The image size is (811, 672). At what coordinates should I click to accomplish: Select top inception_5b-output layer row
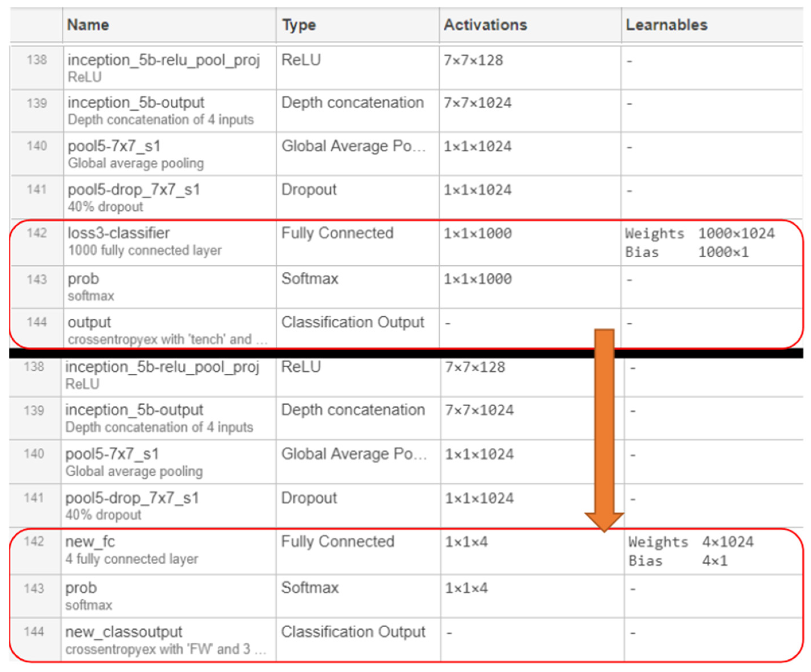136,103
